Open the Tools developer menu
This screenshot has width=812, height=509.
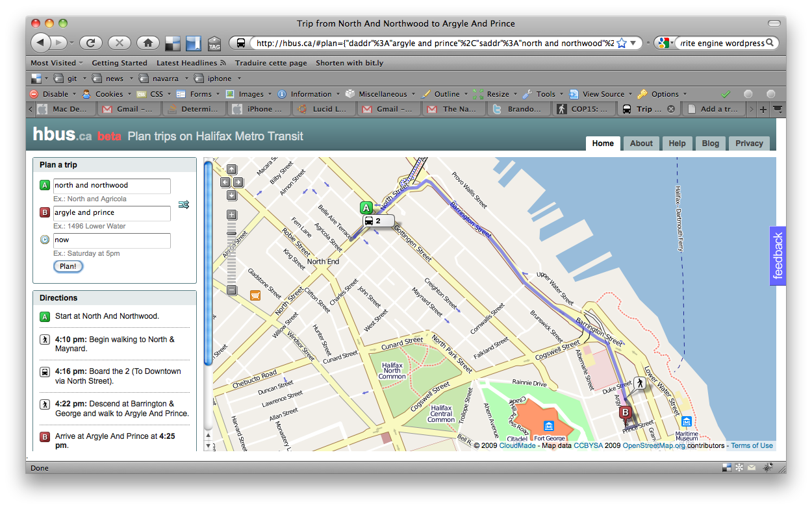[542, 94]
